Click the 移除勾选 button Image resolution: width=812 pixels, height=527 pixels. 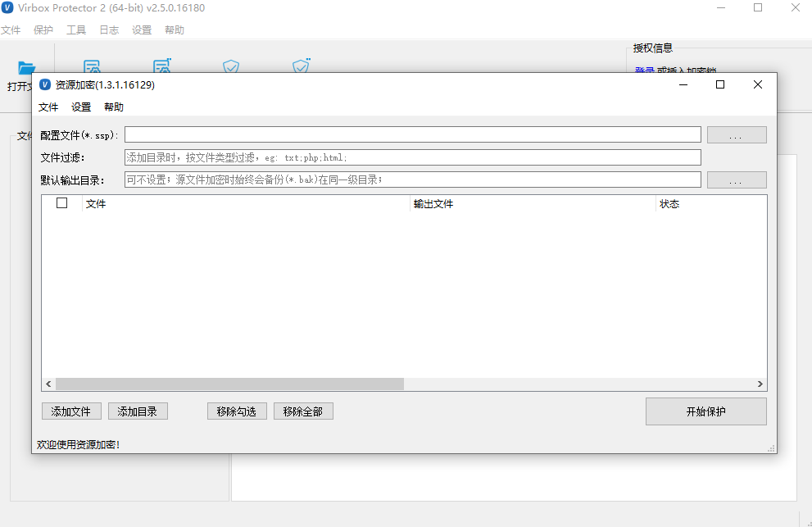pos(237,411)
